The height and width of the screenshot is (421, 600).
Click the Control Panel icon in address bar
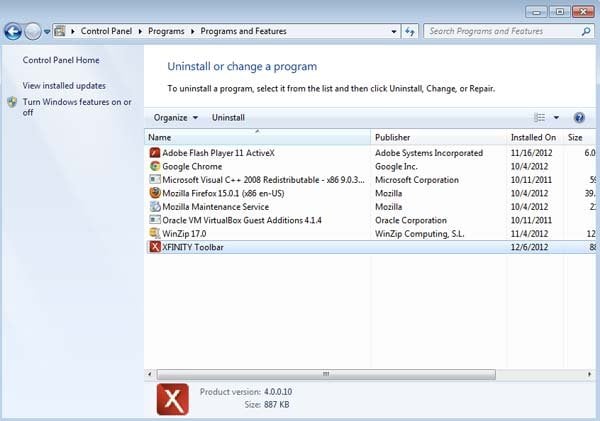tap(59, 31)
